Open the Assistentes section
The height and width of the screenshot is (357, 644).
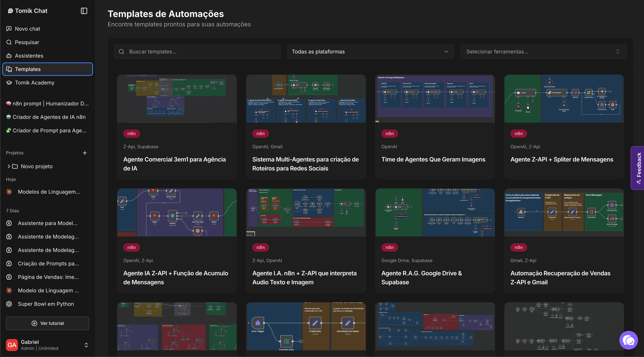tap(47, 56)
